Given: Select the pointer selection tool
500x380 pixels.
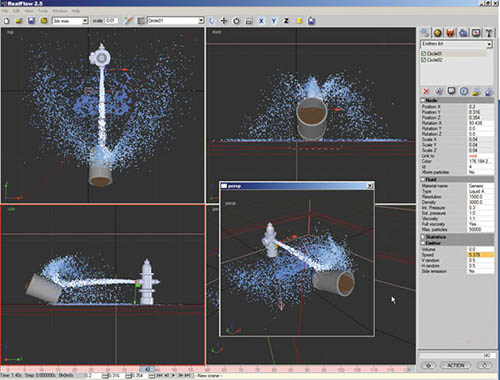Looking at the screenshot, I should tap(212, 21).
